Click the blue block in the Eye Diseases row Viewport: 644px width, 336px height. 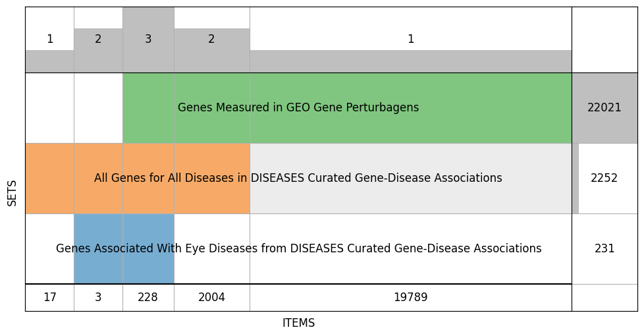124,264
